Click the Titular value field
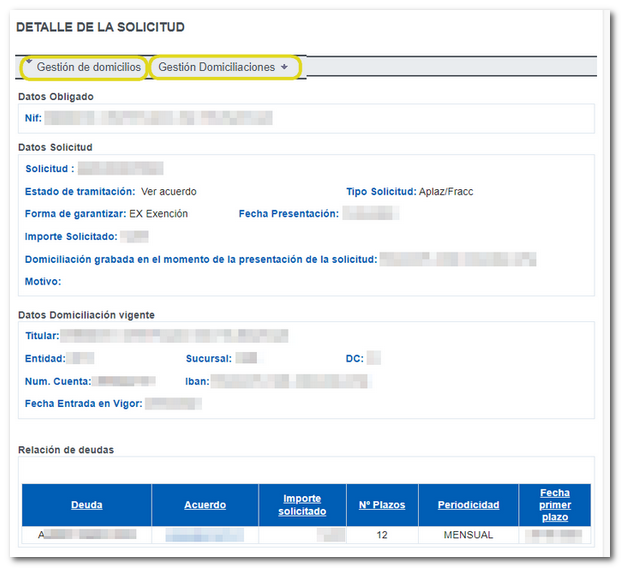Viewport: 621px width, 568px height. point(173,335)
